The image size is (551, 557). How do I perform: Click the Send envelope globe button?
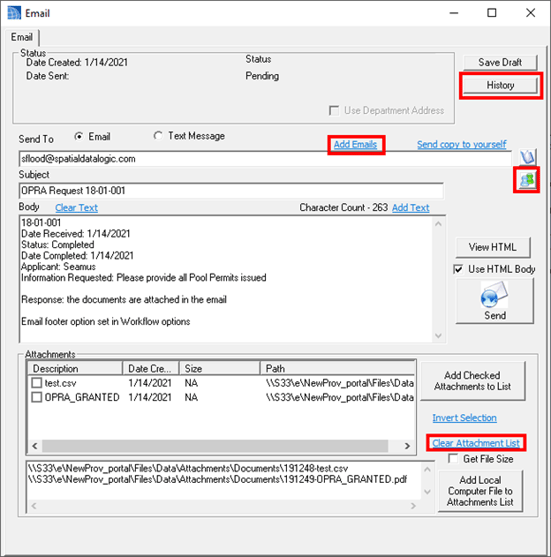495,301
